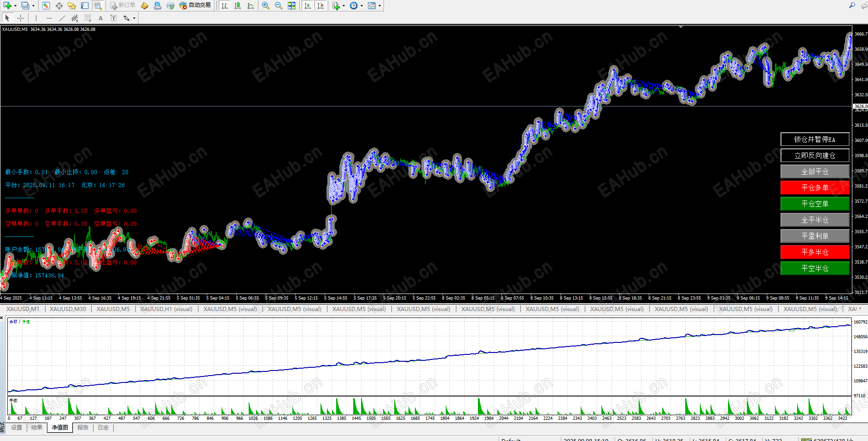
Task: Toggle the Strategy Tester icon
Action: tap(98, 6)
